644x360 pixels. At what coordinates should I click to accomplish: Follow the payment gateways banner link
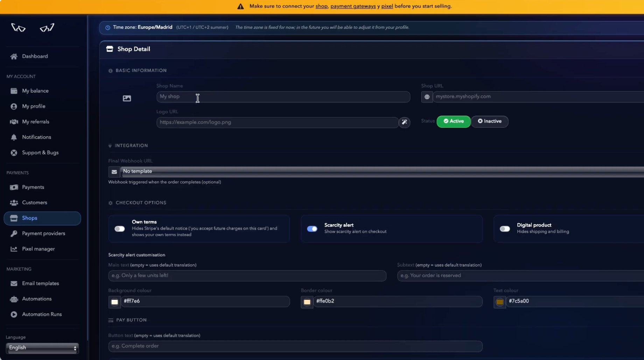click(353, 6)
